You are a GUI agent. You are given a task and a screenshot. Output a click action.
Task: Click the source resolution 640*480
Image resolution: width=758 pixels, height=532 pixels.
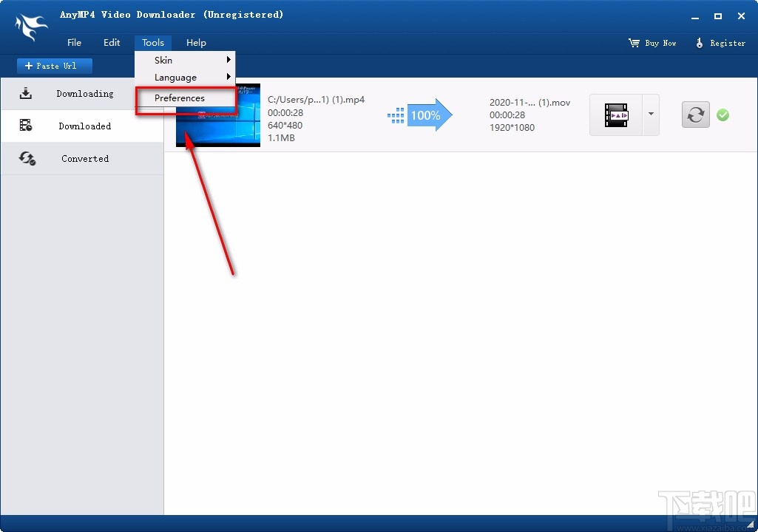point(285,125)
